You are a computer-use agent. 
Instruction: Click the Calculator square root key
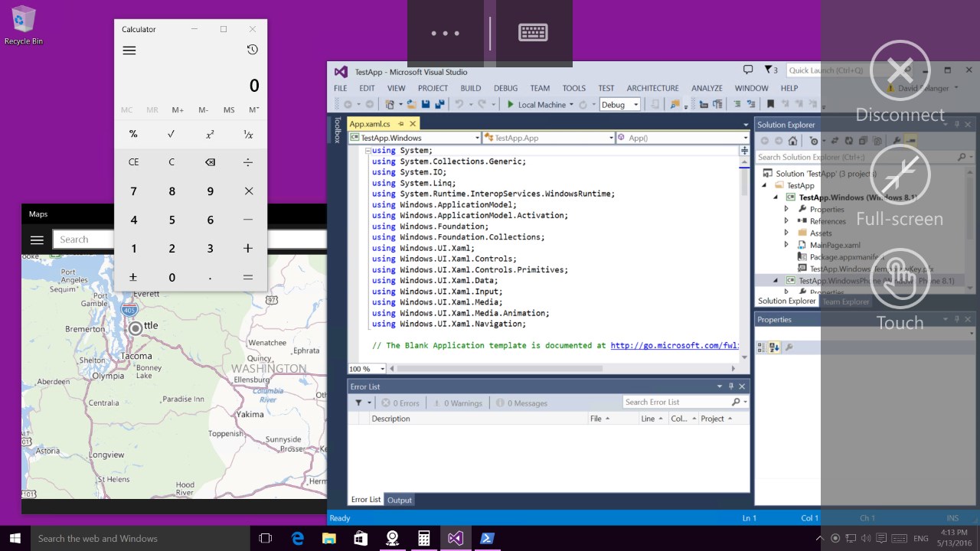click(x=171, y=134)
